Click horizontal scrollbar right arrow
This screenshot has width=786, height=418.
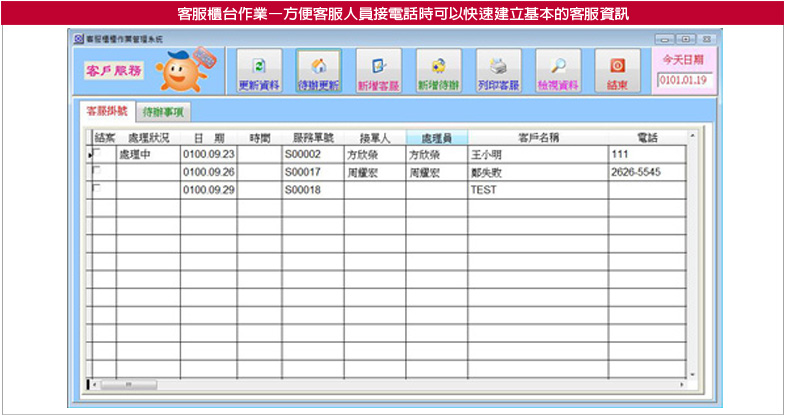coord(681,384)
